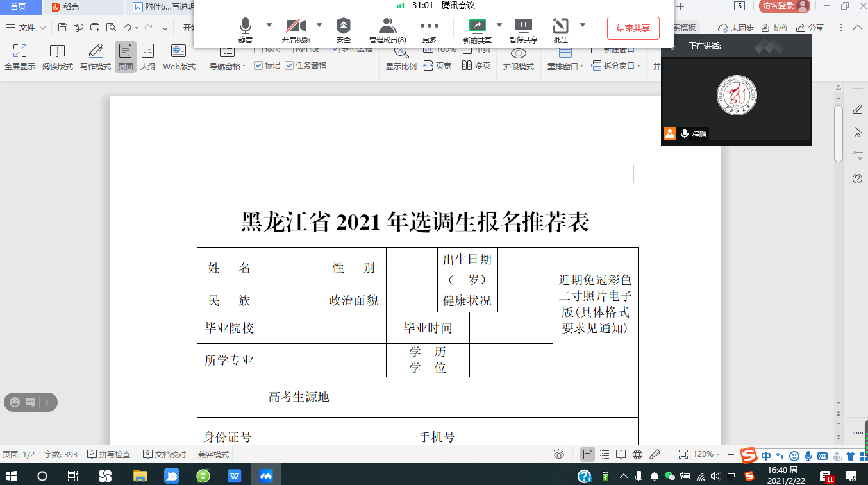Toggle the 任务窗格 (task pane) checkbox
This screenshot has height=485, width=868.
tap(306, 65)
